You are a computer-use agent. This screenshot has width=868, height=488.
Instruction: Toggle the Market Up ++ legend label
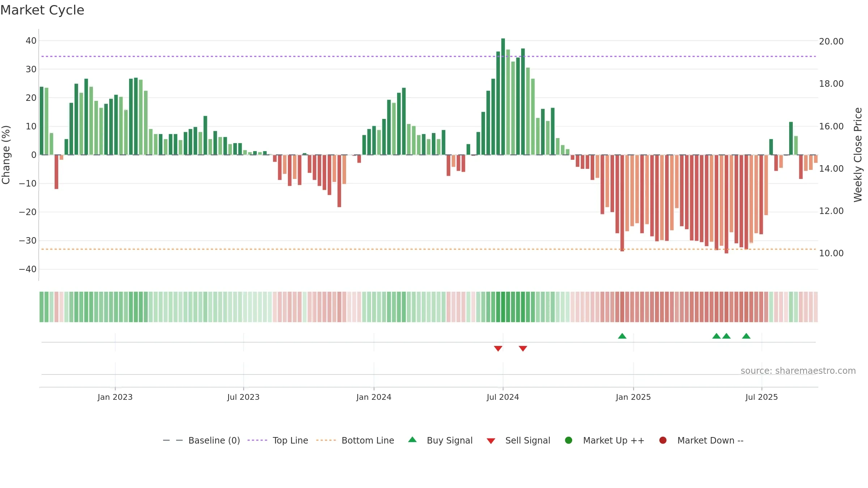[x=614, y=440]
